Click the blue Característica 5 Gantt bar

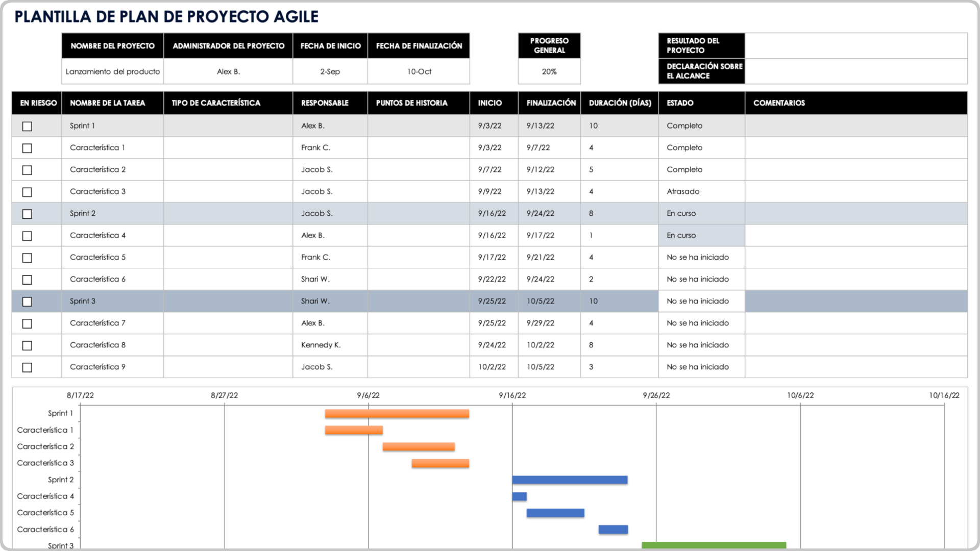pos(555,513)
